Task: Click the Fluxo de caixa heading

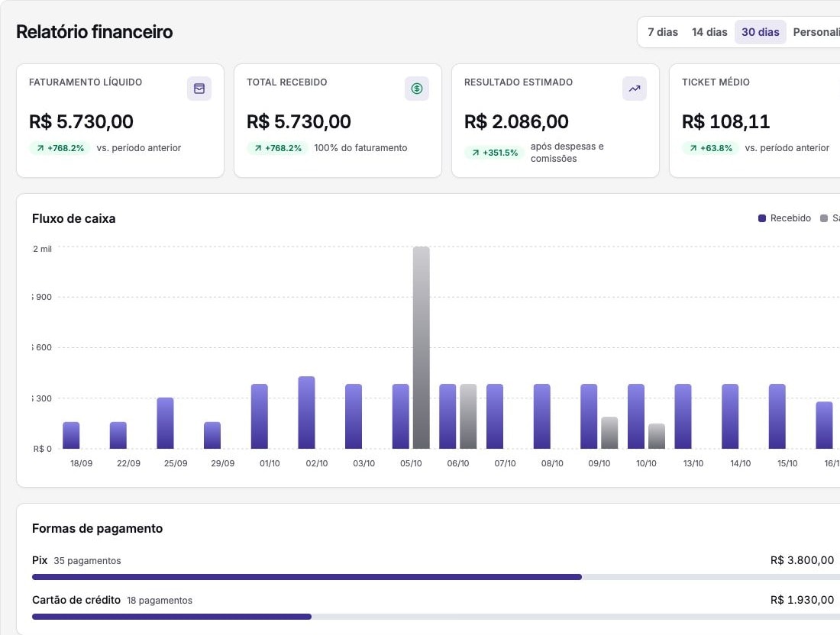Action: 74,218
